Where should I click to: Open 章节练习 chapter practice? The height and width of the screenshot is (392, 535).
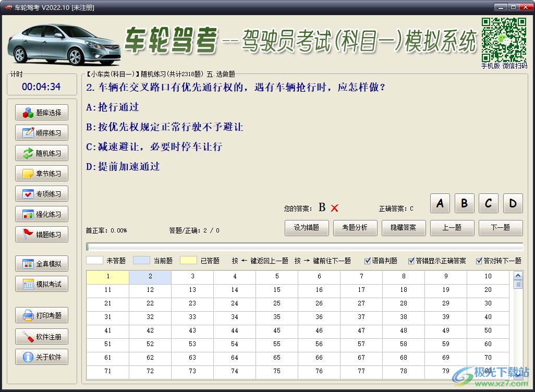tap(42, 173)
